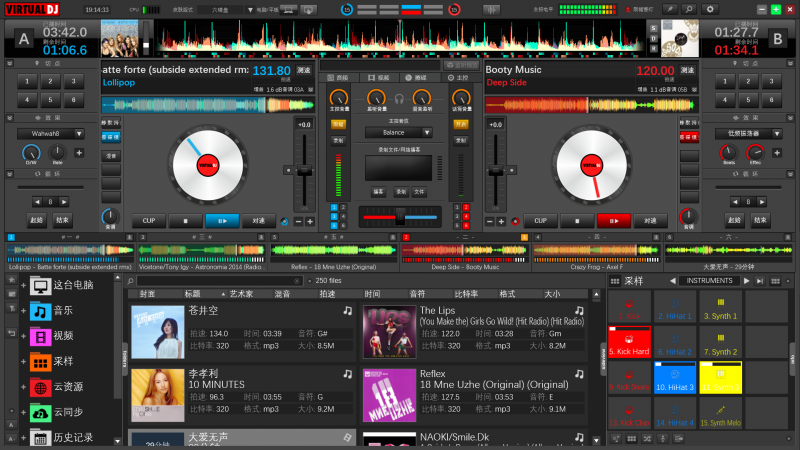800x450 pixels.
Task: Toggle the yellow 开启 button in mixer
Action: click(461, 124)
